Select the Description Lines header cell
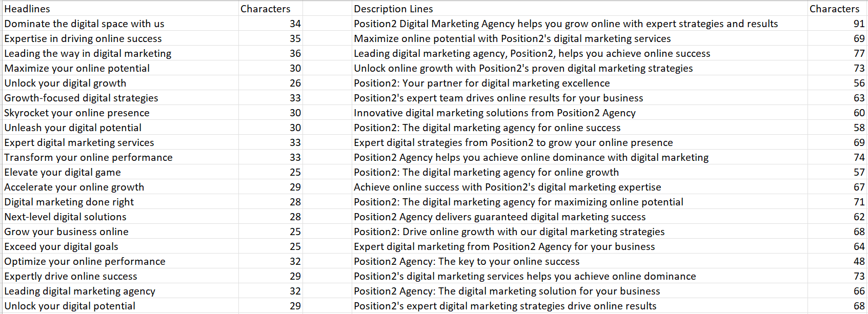This screenshot has width=868, height=314. click(x=580, y=9)
